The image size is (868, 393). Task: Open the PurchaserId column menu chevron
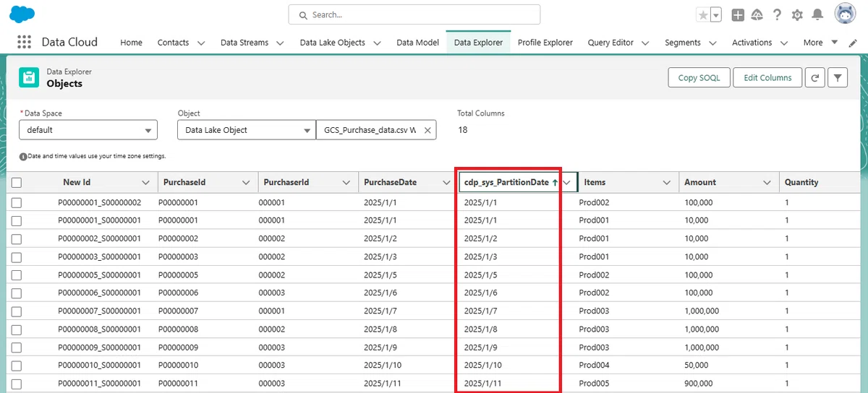[346, 183]
